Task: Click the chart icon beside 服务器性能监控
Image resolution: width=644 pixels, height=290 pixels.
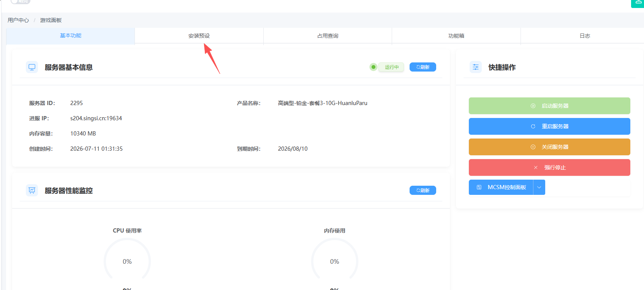Action: pos(32,190)
